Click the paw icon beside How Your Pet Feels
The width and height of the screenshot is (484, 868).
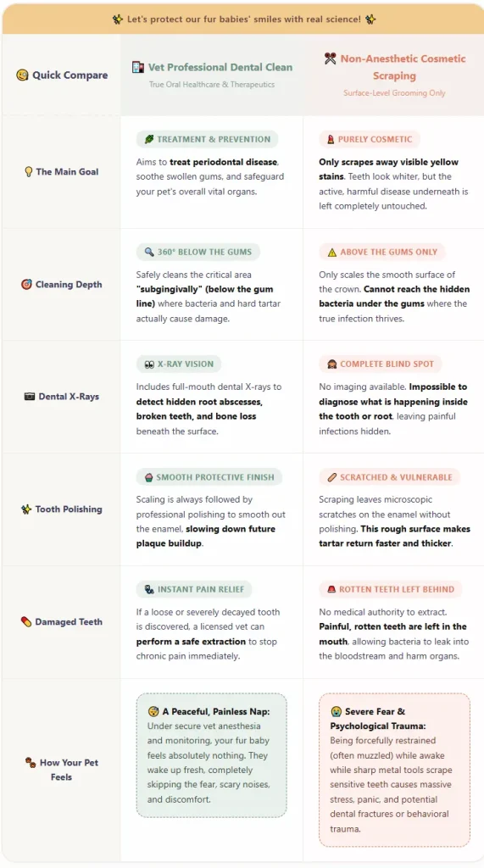point(31,762)
